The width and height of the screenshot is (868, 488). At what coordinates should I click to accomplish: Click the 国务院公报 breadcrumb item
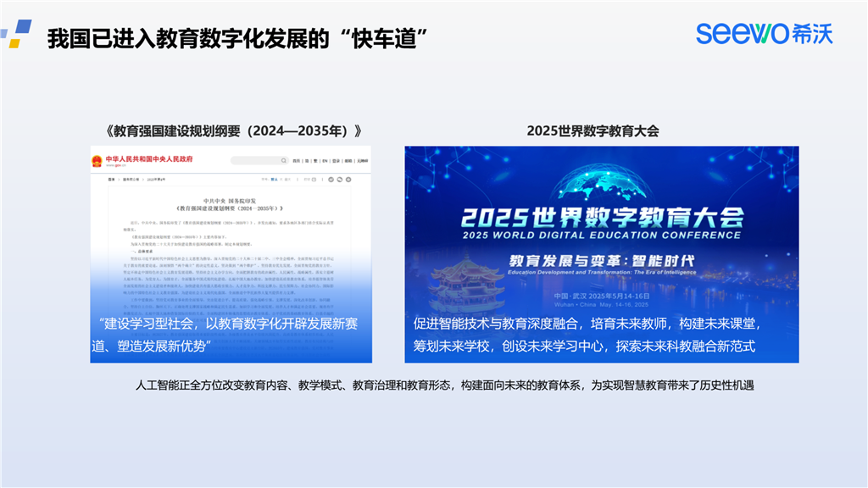click(x=131, y=180)
